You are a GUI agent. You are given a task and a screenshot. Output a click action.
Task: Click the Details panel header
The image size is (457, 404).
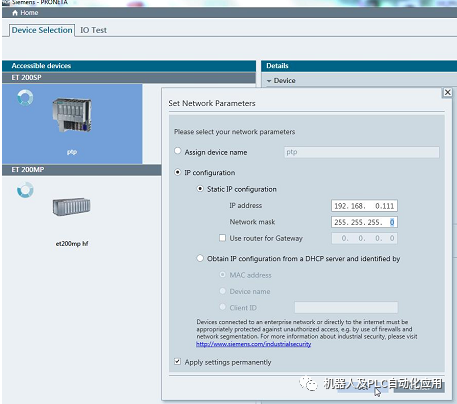pos(359,66)
